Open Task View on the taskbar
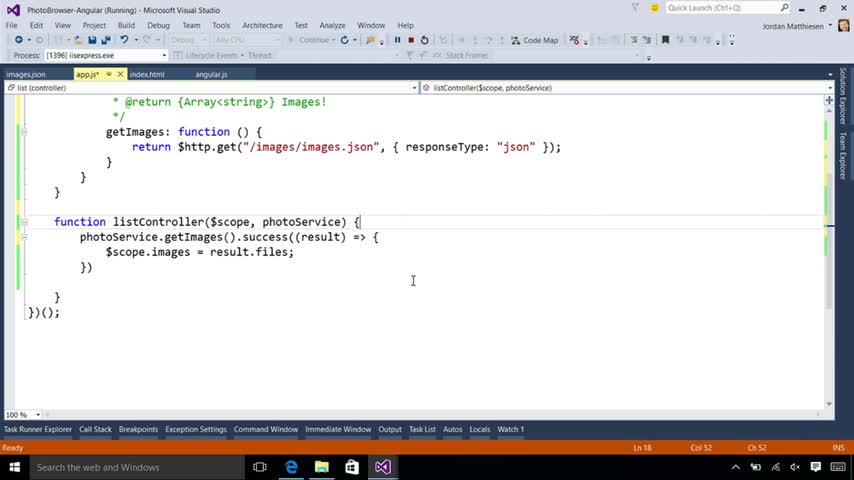854x480 pixels. (260, 467)
